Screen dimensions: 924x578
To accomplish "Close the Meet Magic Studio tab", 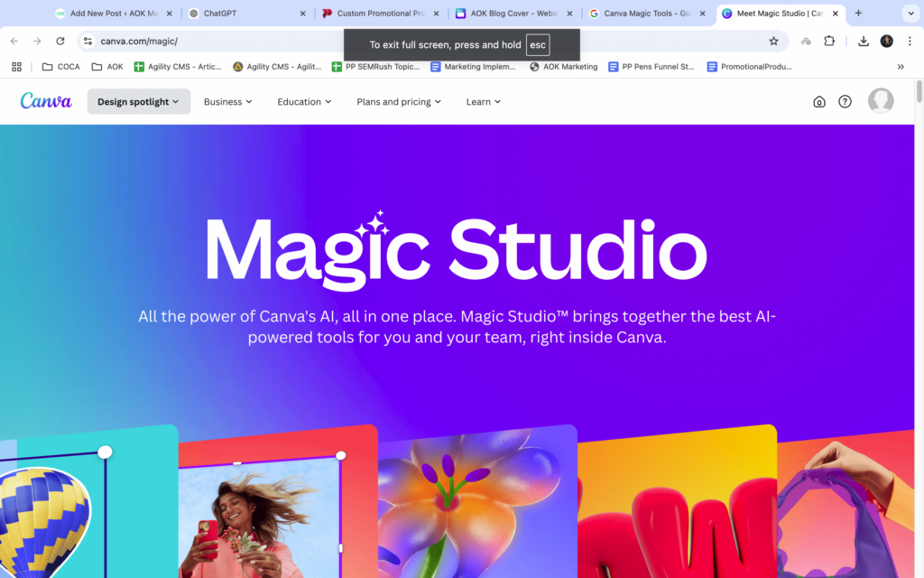I will (x=835, y=13).
